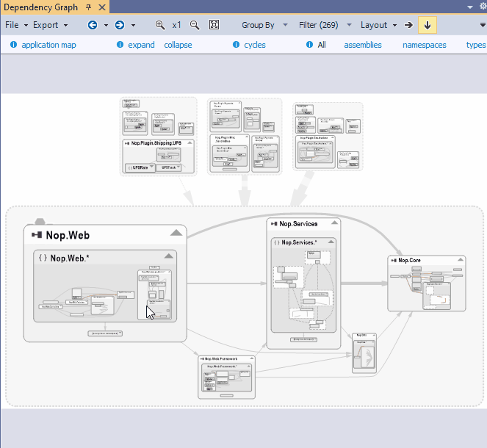Open the File menu
Screen dimensions: 487x448
(x=16, y=25)
